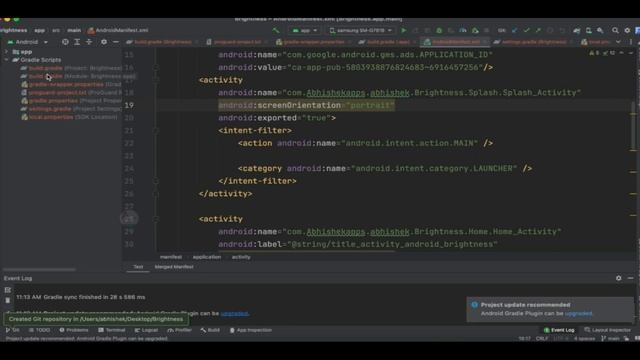The width and height of the screenshot is (640, 360).
Task: Open the Problems tool window
Action: coord(74,330)
